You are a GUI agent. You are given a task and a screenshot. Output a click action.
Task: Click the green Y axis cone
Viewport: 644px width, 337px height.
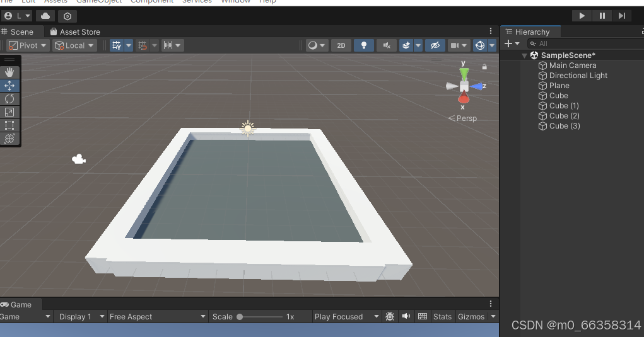(x=464, y=74)
